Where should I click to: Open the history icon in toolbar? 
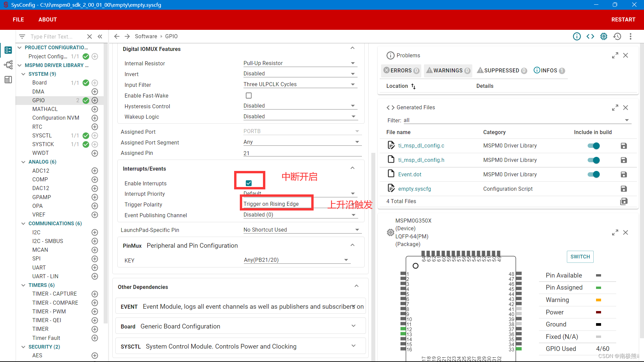pyautogui.click(x=617, y=36)
